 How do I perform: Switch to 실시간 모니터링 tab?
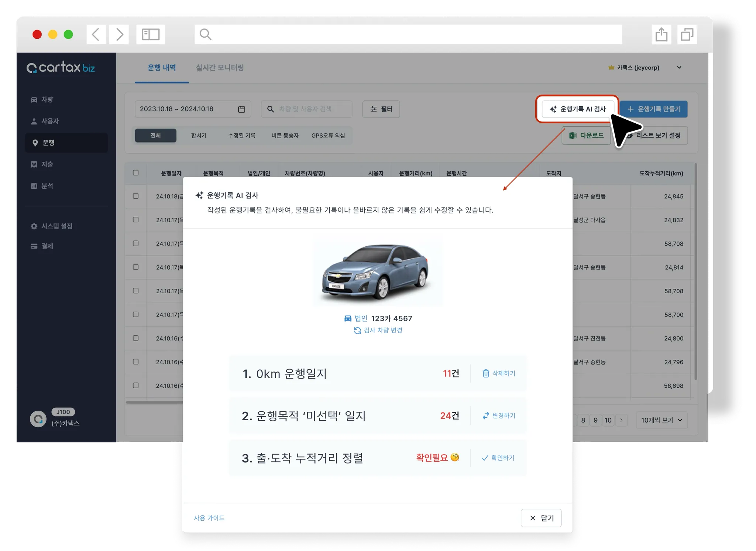[220, 68]
